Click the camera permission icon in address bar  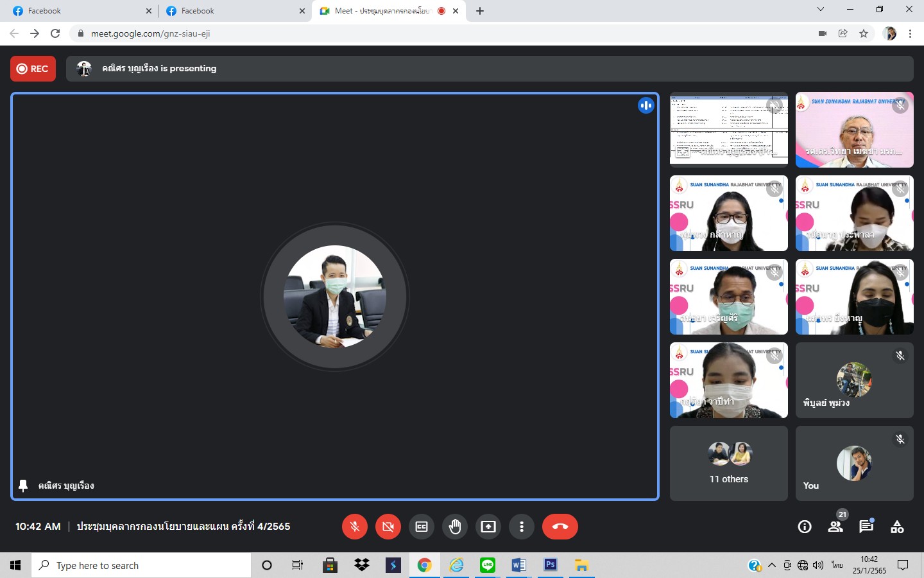point(823,33)
